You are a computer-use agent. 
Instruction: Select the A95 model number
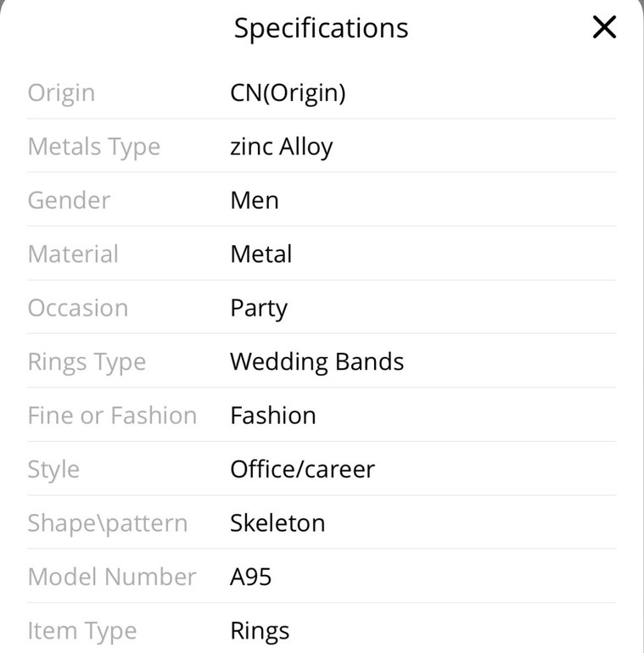click(251, 578)
